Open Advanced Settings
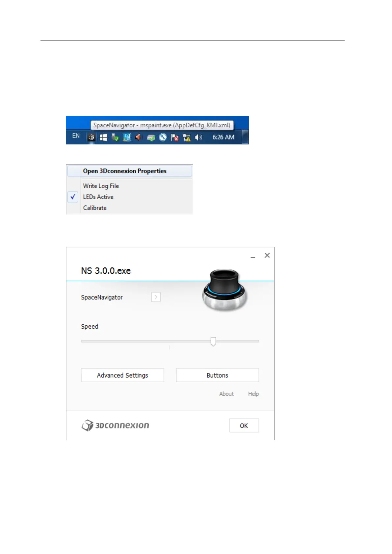 [122, 375]
